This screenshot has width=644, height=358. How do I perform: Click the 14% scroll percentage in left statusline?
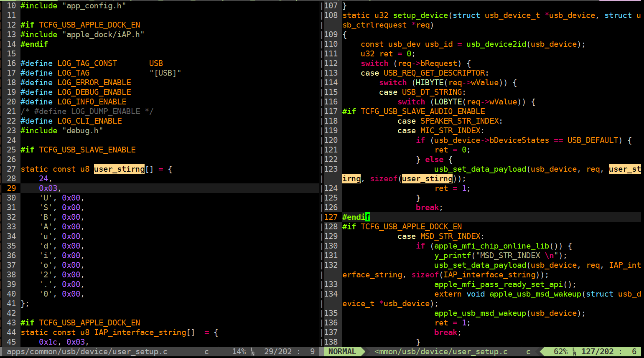(239, 352)
